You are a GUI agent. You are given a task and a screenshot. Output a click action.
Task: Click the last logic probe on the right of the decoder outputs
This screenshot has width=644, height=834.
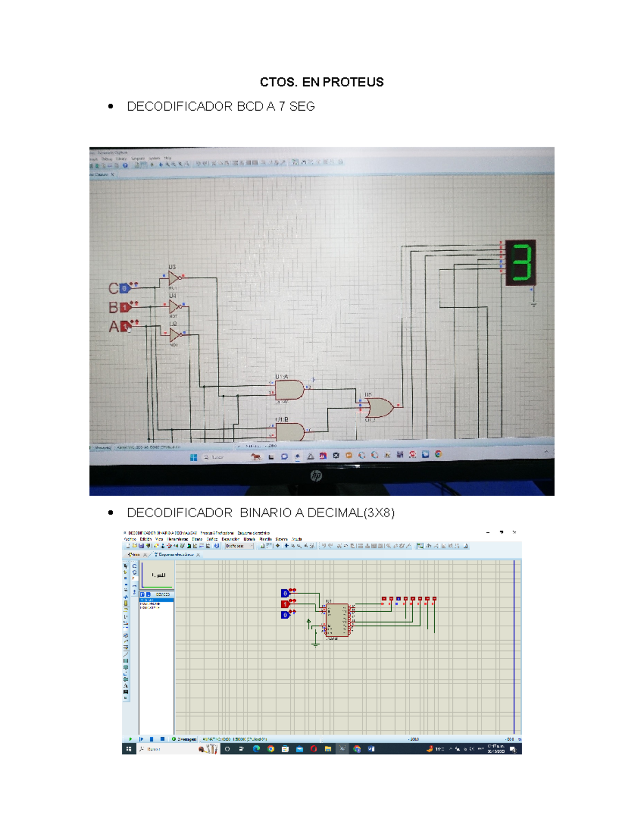434,598
